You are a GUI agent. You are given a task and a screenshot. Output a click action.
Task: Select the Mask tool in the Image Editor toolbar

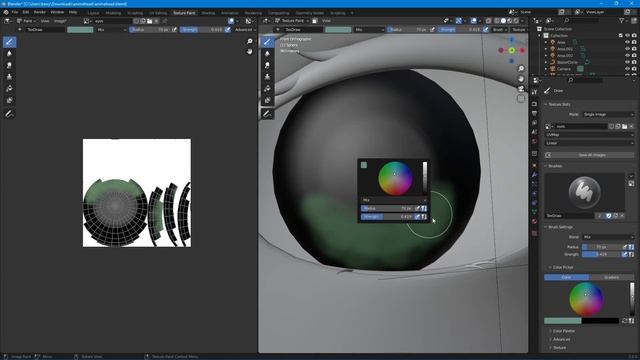[x=9, y=100]
